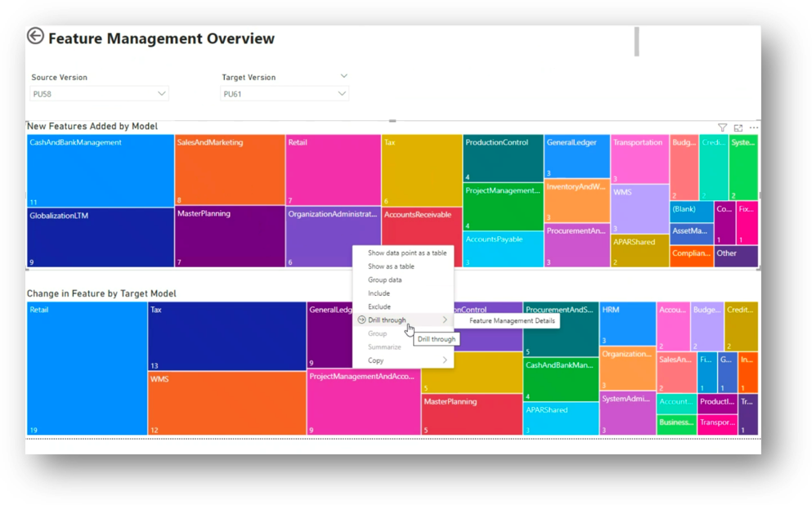Enter focus mode on New Features visual
812x505 pixels.
[738, 127]
